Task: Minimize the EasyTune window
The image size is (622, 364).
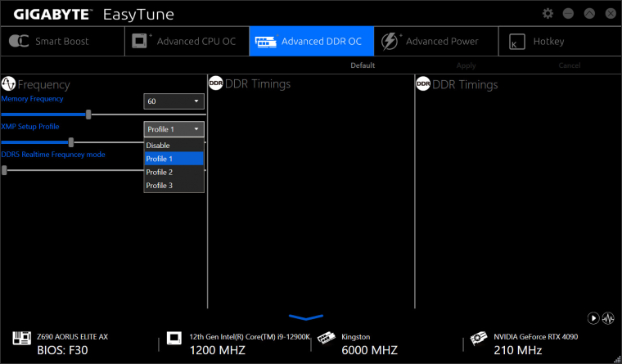Action: tap(568, 13)
